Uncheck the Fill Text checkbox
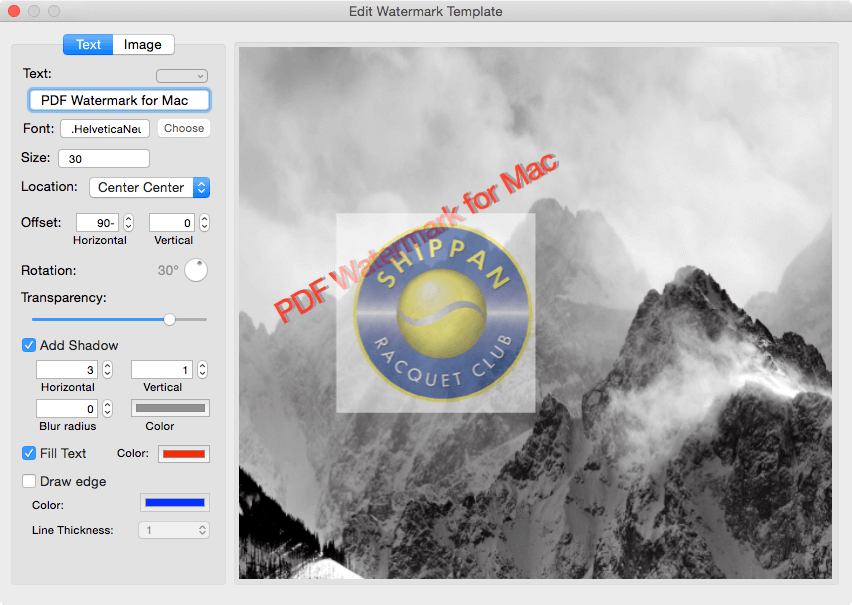Screen dimensions: 852x605 pos(29,453)
